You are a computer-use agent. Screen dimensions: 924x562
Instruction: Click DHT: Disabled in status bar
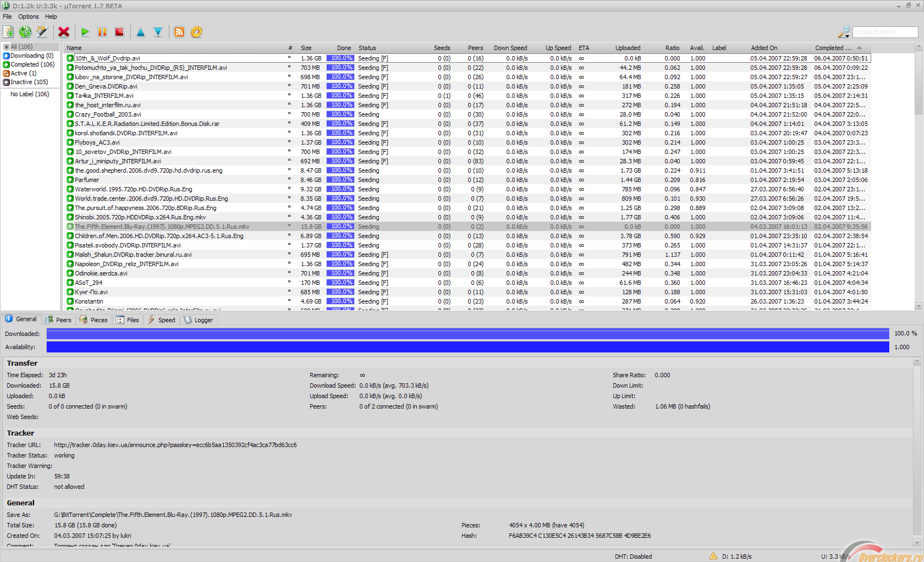pos(634,557)
